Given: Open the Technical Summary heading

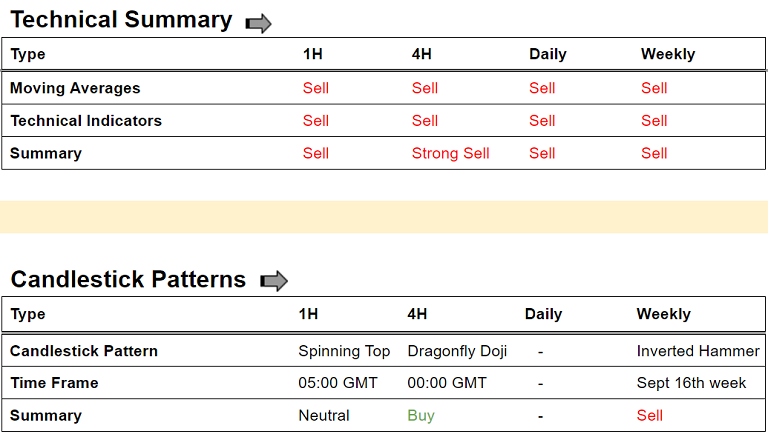Looking at the screenshot, I should [121, 20].
